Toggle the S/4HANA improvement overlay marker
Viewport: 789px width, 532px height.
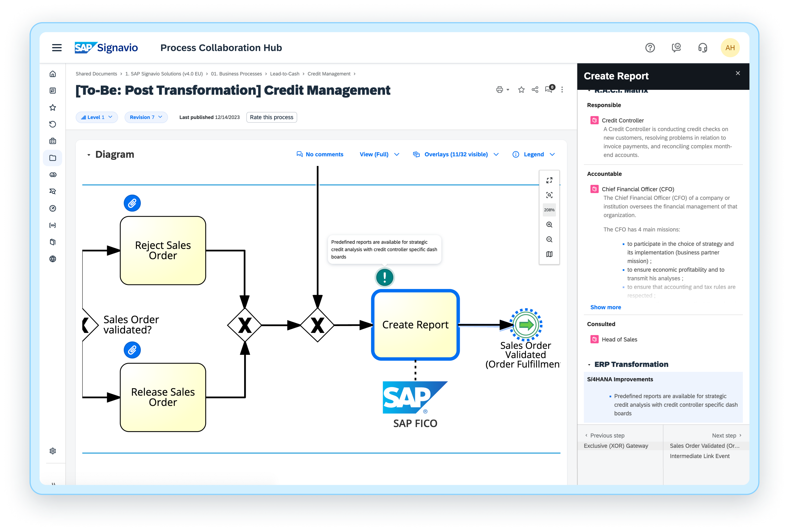click(384, 277)
